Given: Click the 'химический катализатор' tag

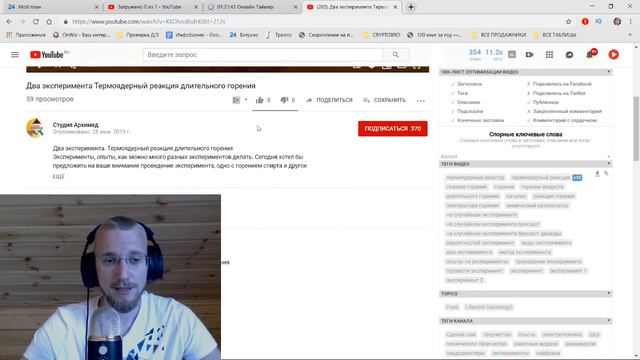Looking at the screenshot, I should pyautogui.click(x=537, y=205).
